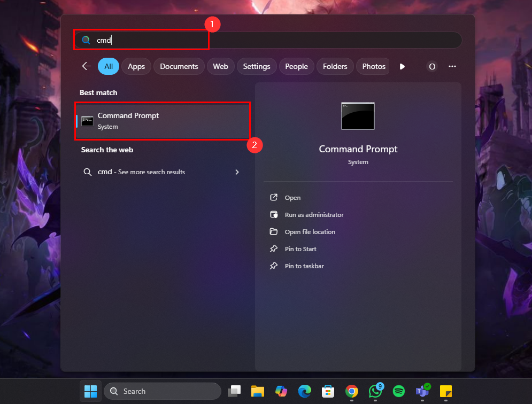Click Open file location
This screenshot has width=532, height=404.
click(310, 232)
